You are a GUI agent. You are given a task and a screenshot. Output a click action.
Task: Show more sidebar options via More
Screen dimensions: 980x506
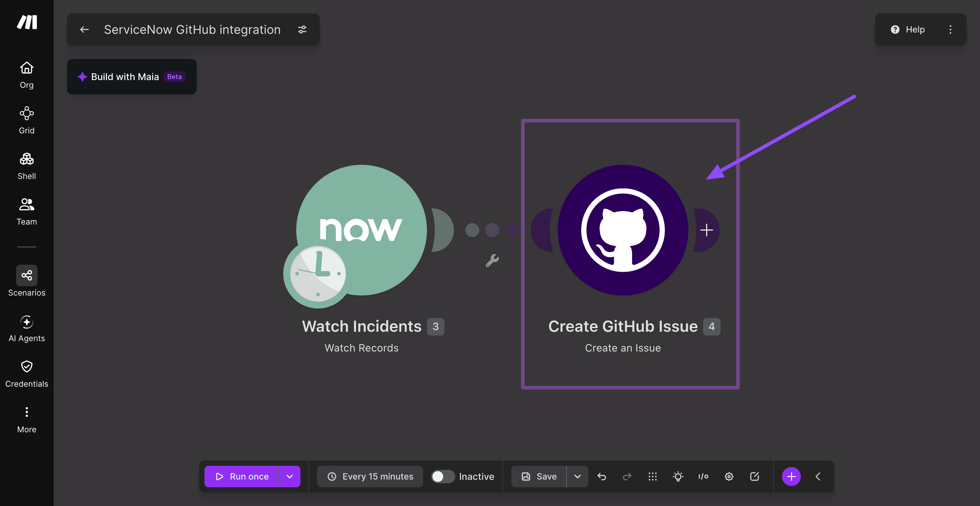tap(26, 420)
